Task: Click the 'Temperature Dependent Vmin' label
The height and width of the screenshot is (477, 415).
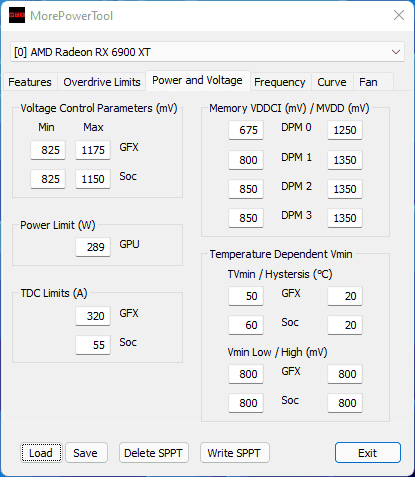Action: click(x=281, y=254)
